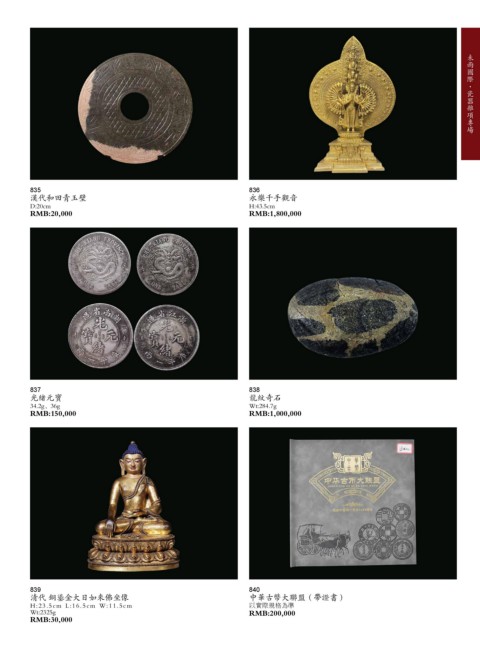Click lot number 835 label
This screenshot has height=651, width=480.
click(x=36, y=190)
